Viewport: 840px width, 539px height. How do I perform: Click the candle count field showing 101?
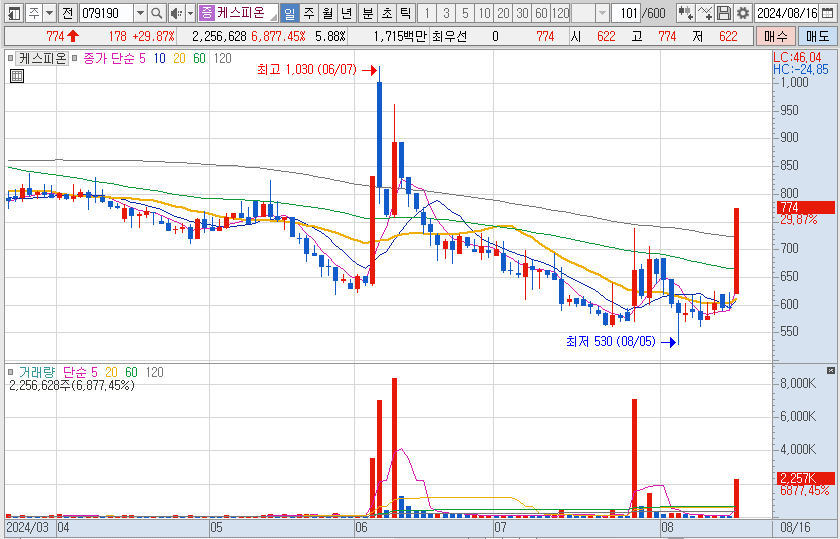(626, 13)
